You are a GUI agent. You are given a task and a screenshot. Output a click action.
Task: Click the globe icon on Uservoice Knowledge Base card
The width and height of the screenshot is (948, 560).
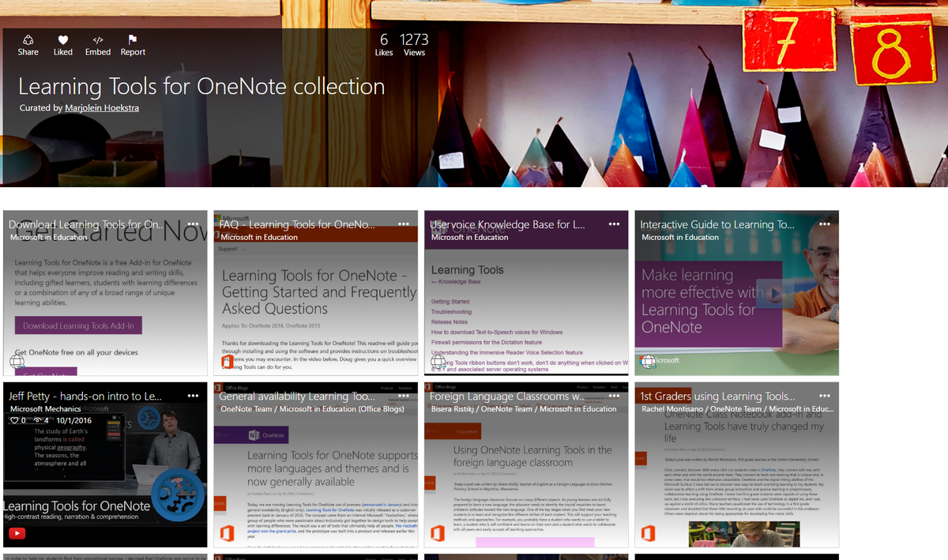pos(438,362)
